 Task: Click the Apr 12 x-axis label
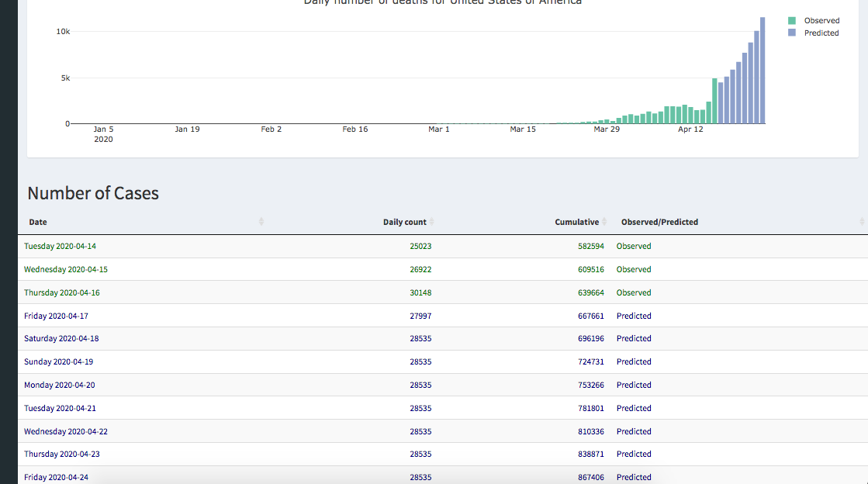point(690,130)
